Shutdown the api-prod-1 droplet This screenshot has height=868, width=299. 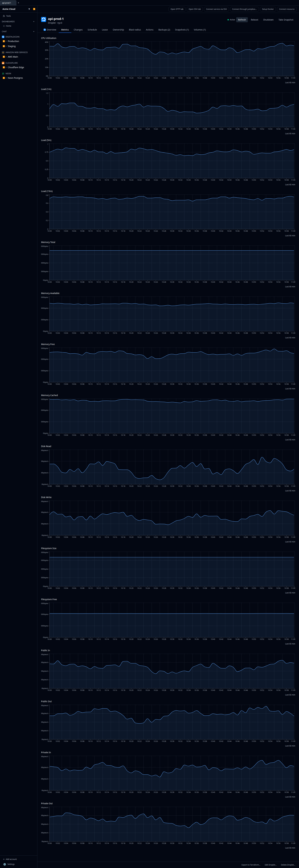(x=268, y=20)
